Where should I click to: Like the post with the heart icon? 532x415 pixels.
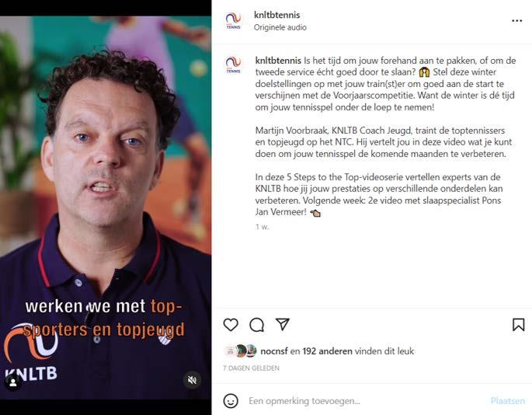231,325
